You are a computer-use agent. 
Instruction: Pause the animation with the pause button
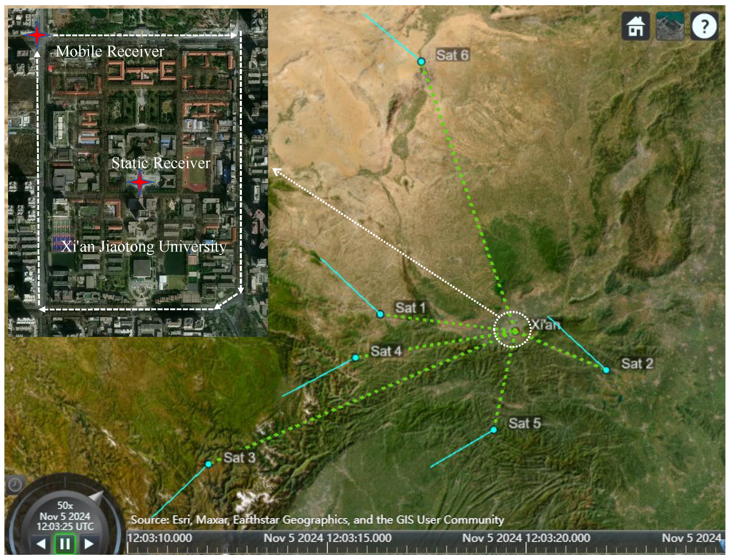65,544
